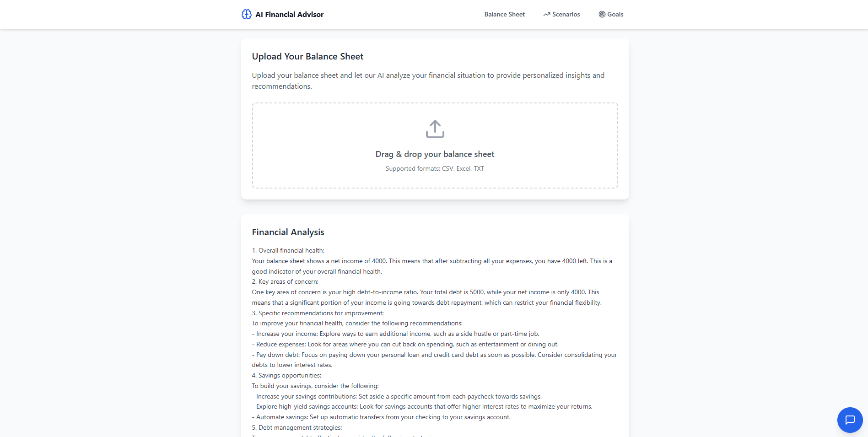The height and width of the screenshot is (437, 868).
Task: Select the Supported formats label
Action: click(x=435, y=168)
